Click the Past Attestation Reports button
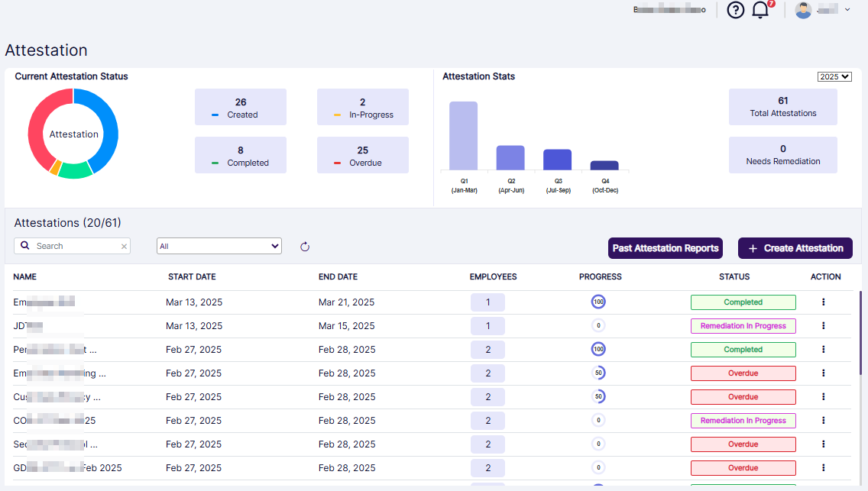The image size is (868, 491). point(666,248)
